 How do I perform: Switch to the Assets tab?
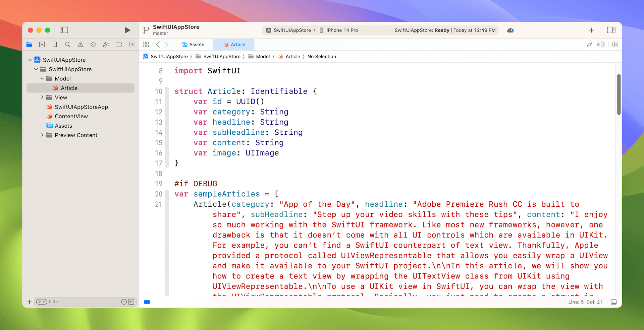[193, 45]
